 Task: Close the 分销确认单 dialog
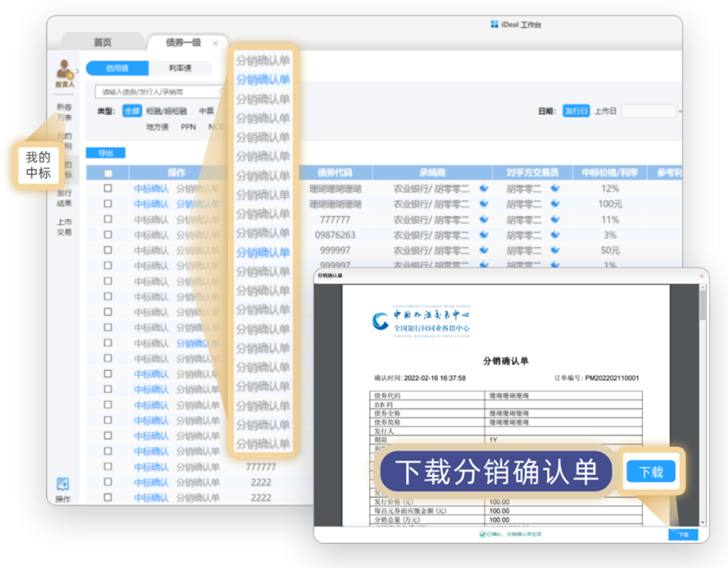tap(701, 276)
